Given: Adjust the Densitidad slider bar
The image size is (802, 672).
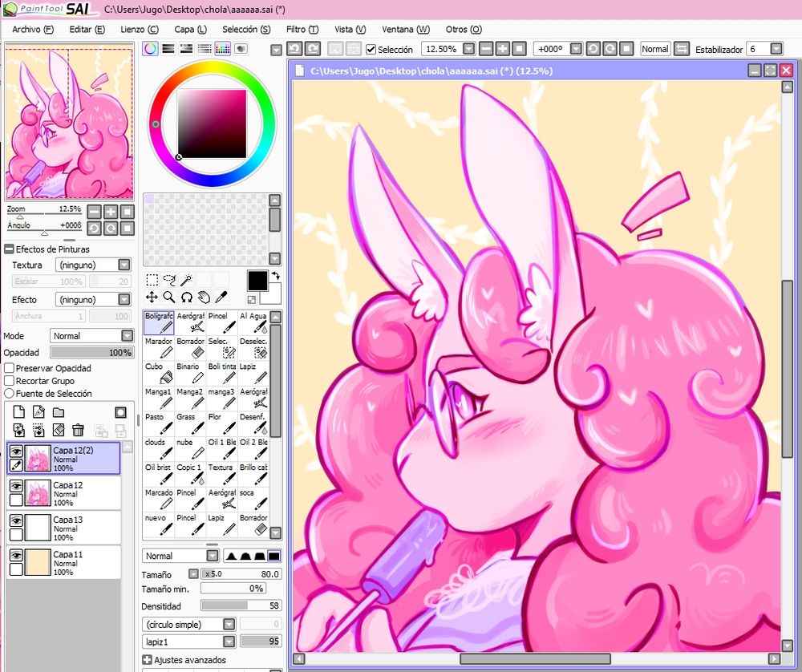Looking at the screenshot, I should point(241,606).
